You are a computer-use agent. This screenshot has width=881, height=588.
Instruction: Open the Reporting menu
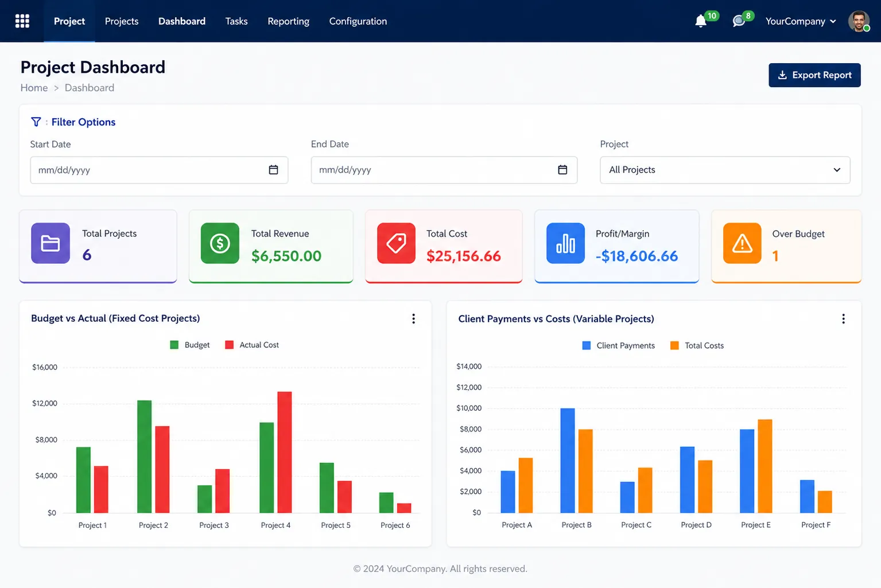[288, 21]
